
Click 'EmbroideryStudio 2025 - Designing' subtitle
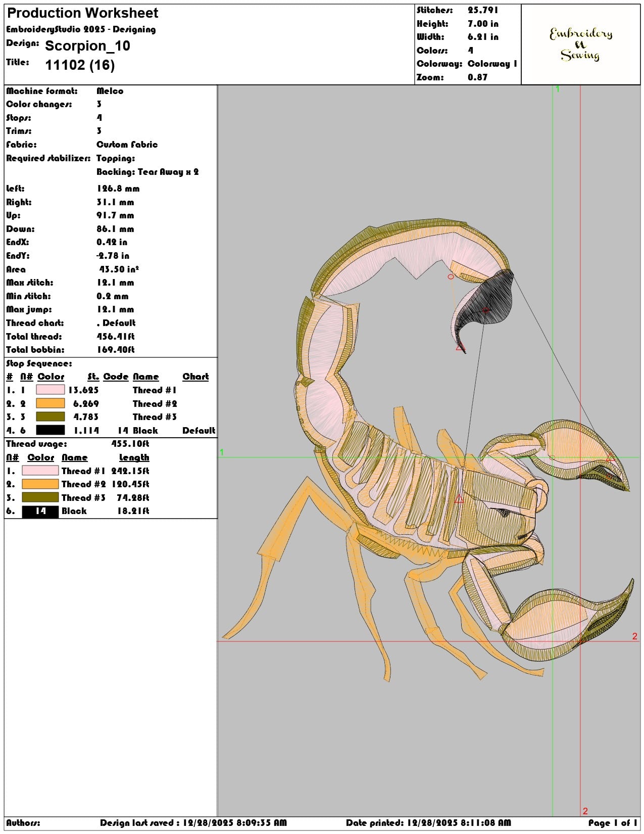pos(81,29)
